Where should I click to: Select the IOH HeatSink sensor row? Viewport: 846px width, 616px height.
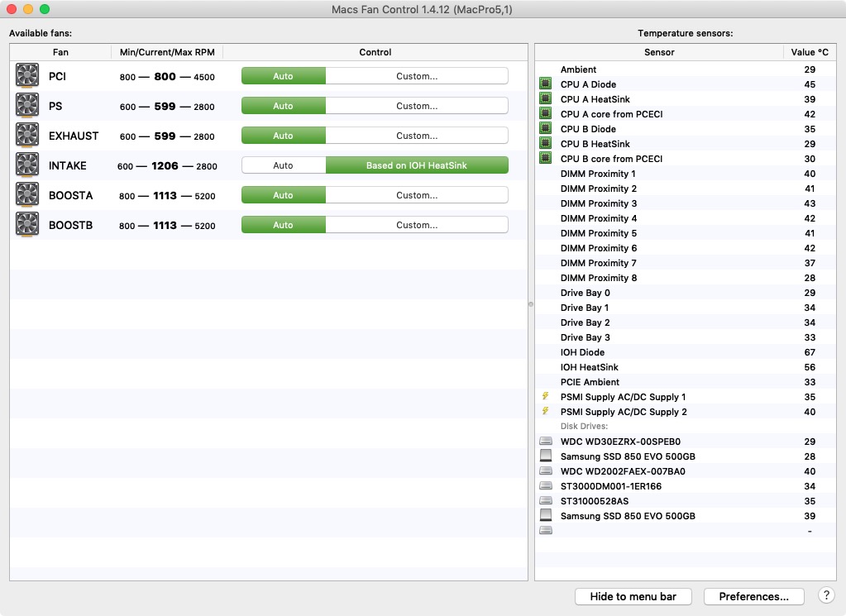pos(686,367)
